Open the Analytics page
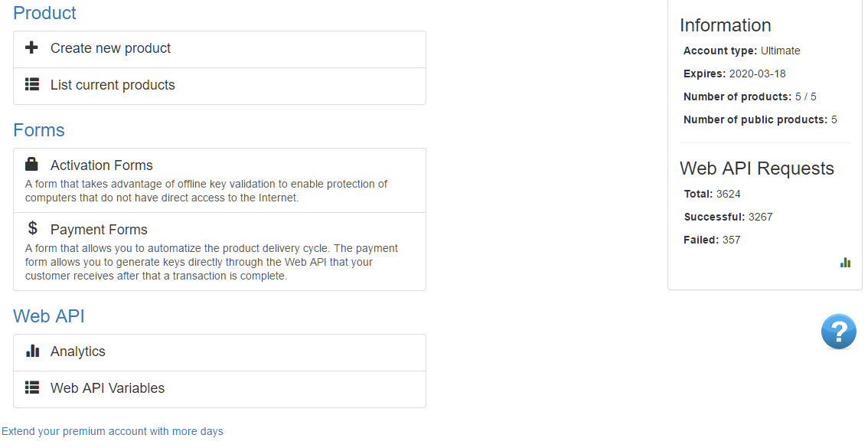This screenshot has width=868, height=448. click(220, 353)
